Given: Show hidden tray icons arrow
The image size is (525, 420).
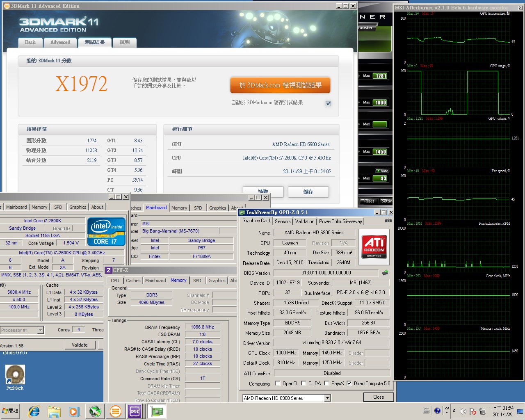Looking at the screenshot, I should [454, 411].
